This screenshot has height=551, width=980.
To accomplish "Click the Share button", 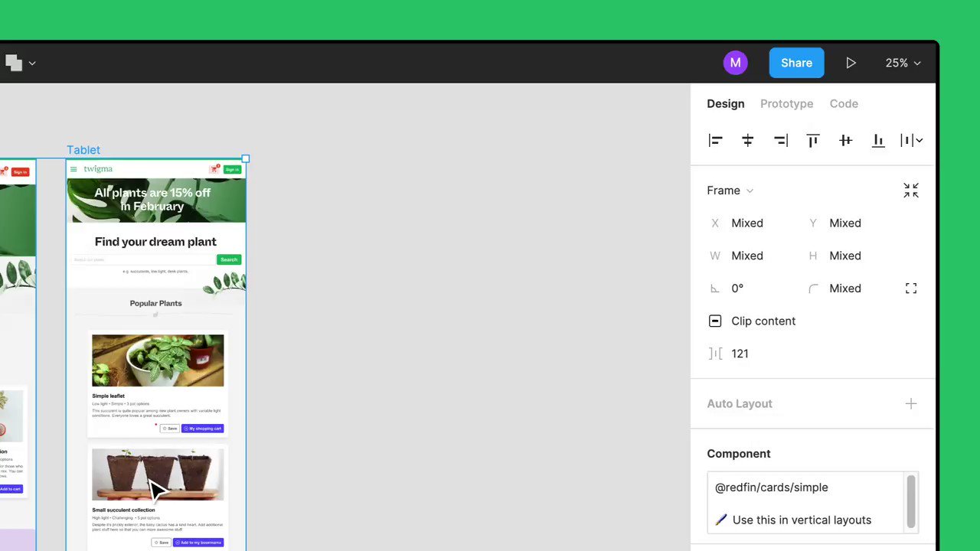I will coord(796,63).
